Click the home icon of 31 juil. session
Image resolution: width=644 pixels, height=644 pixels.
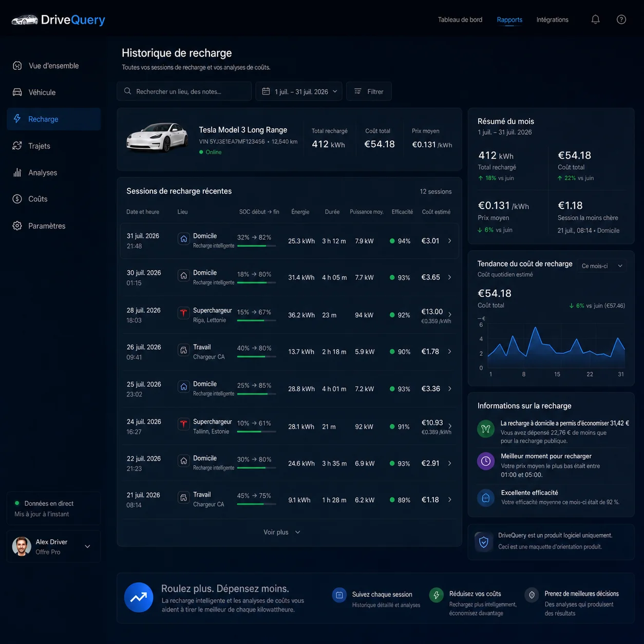point(183,239)
